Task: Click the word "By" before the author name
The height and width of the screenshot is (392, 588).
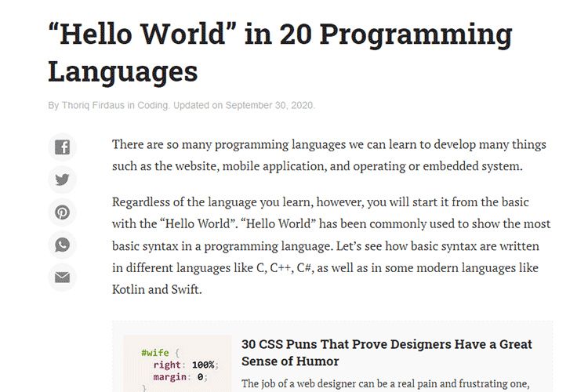Action: point(53,105)
